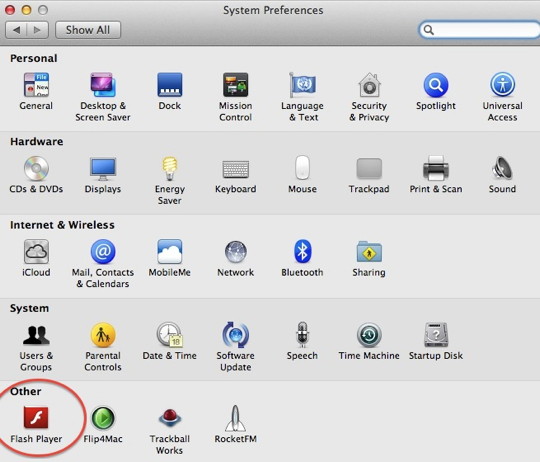
Task: Close the System Preferences window
Action: coord(10,10)
